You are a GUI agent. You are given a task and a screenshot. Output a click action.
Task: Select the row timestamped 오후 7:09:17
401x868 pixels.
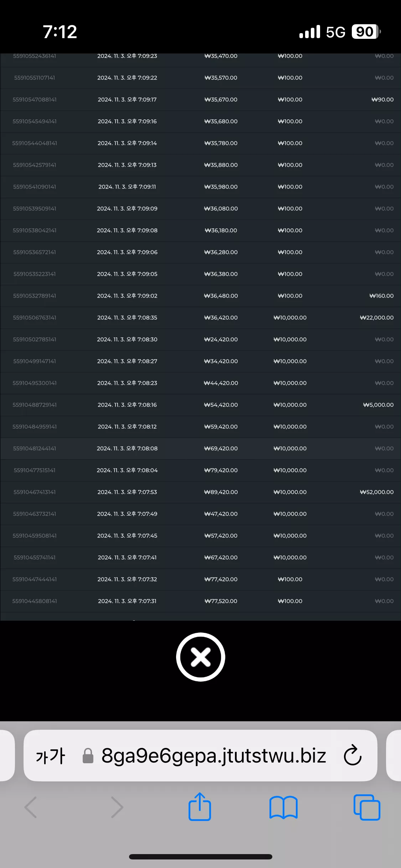click(x=200, y=99)
